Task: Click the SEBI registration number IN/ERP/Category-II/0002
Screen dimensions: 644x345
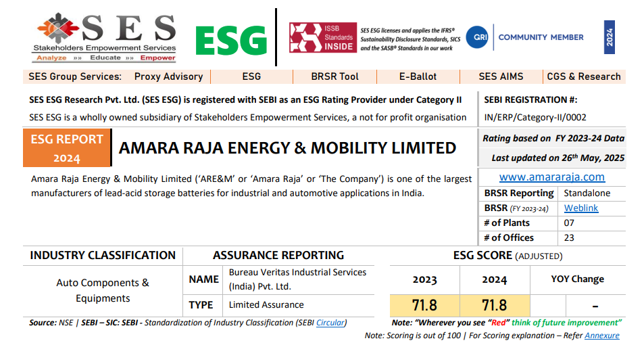Action: pyautogui.click(x=535, y=118)
